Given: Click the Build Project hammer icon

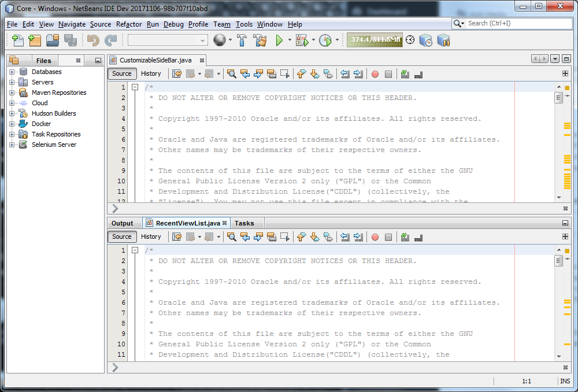Looking at the screenshot, I should 242,40.
